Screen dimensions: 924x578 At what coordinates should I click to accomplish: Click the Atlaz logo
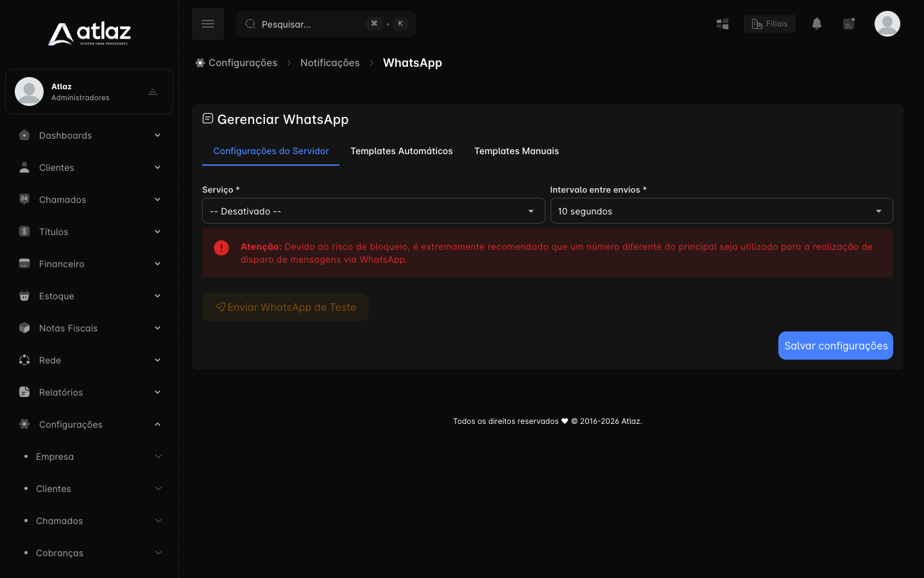89,34
